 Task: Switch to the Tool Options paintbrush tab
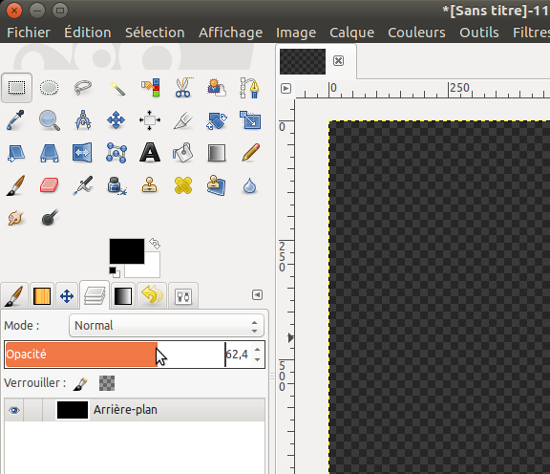[14, 296]
